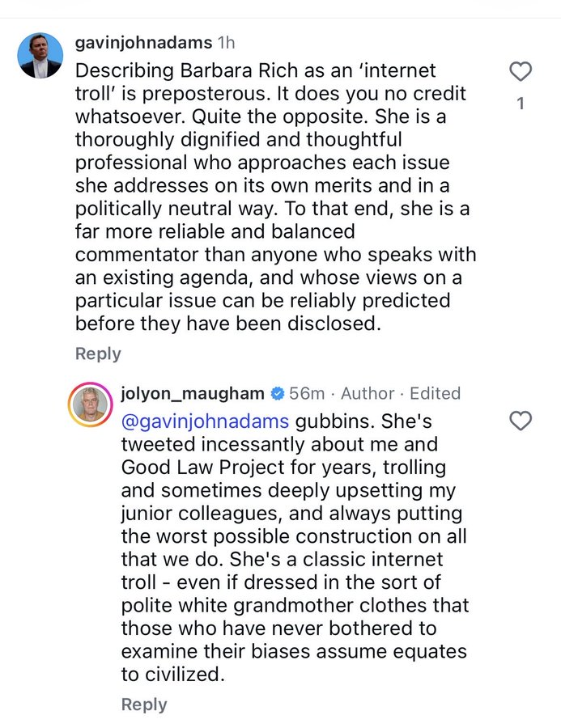Click the 56m timestamp on the reply
This screenshot has width=561, height=728.
[x=307, y=394]
